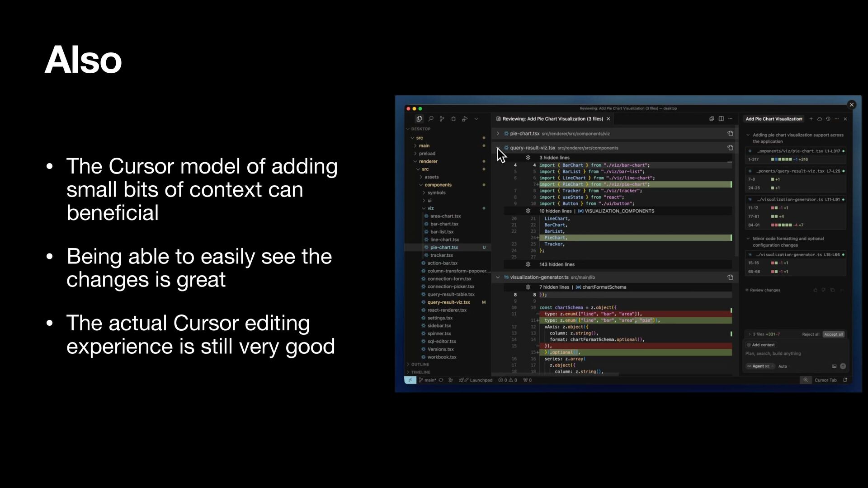Expand the symbols folder

[x=436, y=193]
